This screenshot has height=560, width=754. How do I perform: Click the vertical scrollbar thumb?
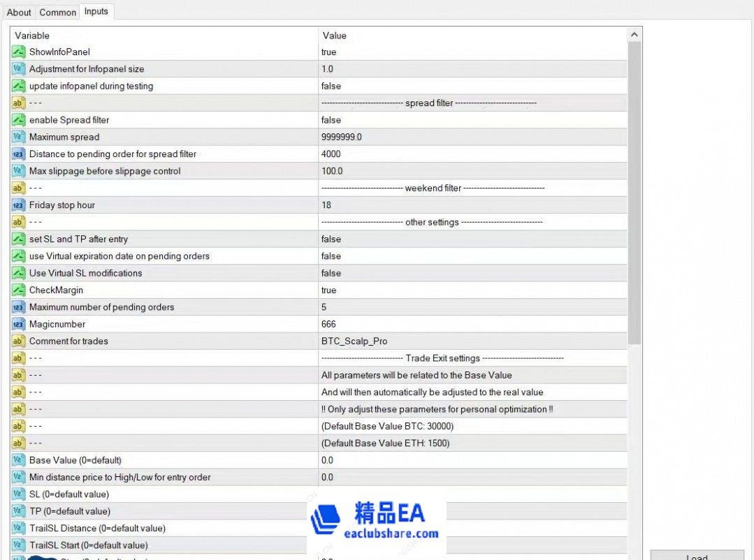click(634, 192)
